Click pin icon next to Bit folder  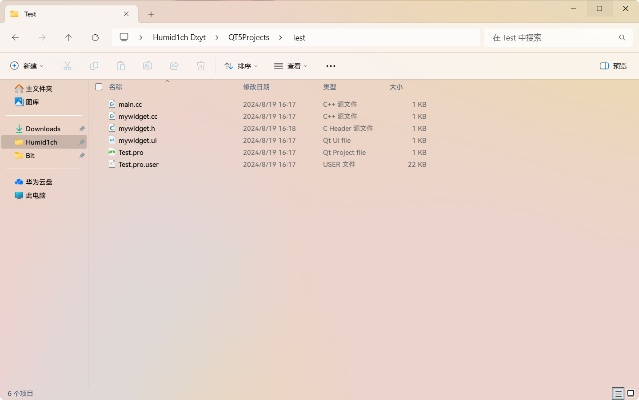[x=82, y=156]
